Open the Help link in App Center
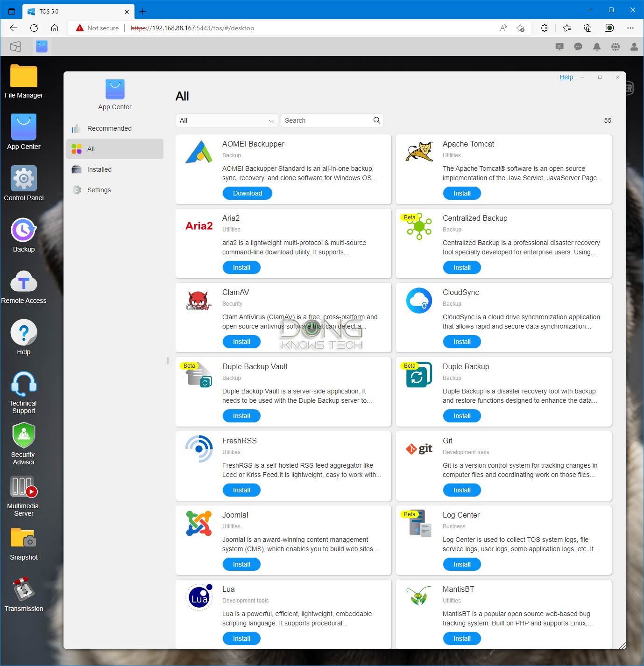Viewport: 644px width, 666px height. tap(566, 77)
